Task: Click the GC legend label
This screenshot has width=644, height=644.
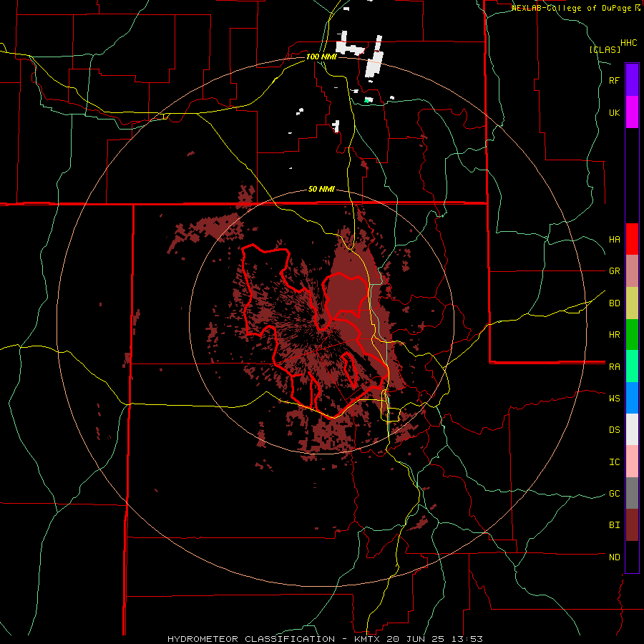Action: [614, 494]
